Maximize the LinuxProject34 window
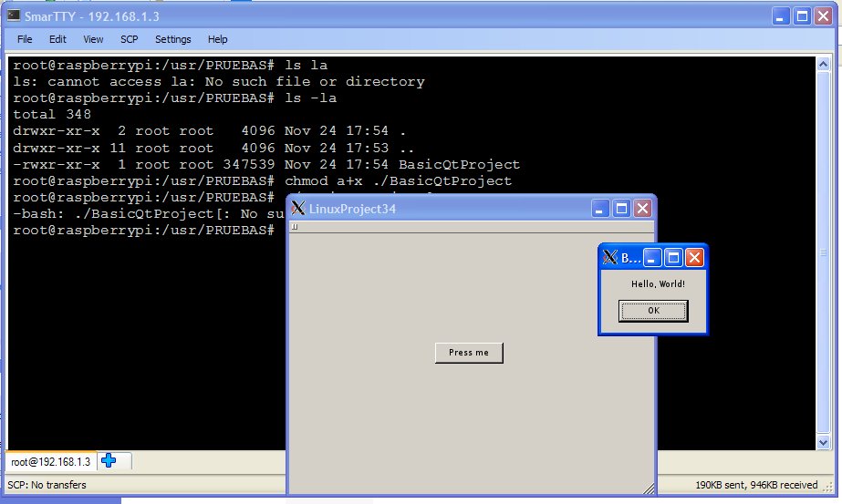842x504 pixels. click(621, 209)
